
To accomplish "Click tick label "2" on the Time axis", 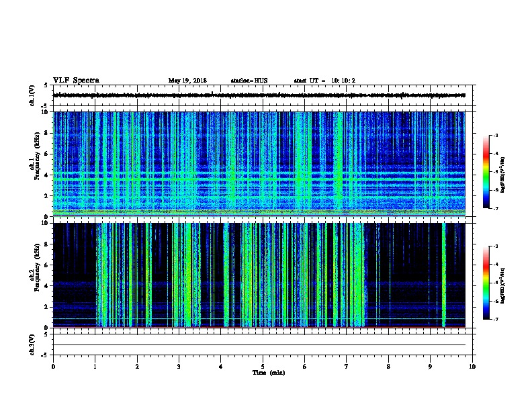I will tap(137, 367).
